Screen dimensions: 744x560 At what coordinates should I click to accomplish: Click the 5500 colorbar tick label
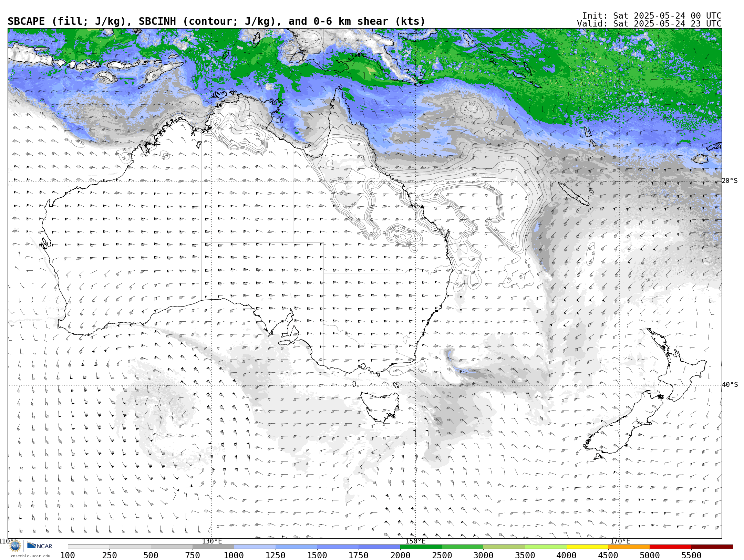coord(691,555)
